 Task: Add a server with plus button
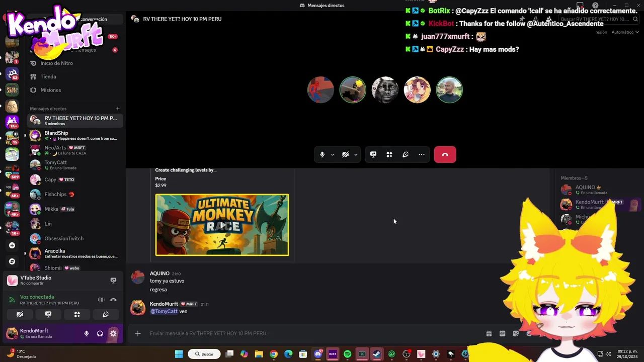[x=12, y=245]
